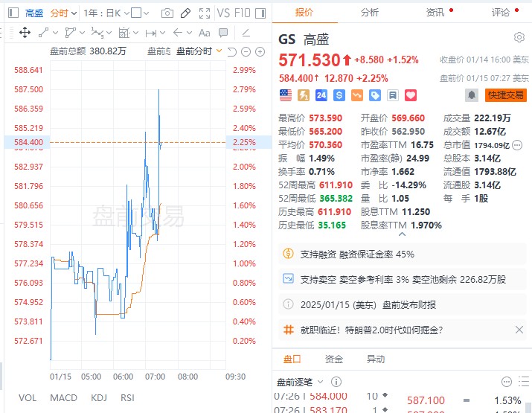Select the line segment drawing tool

tap(43, 33)
